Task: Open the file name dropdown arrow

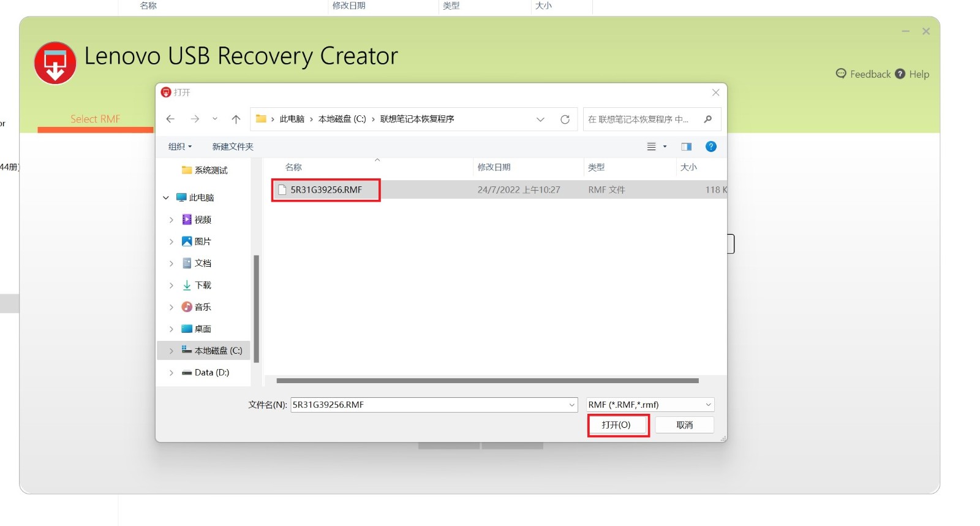Action: click(572, 405)
